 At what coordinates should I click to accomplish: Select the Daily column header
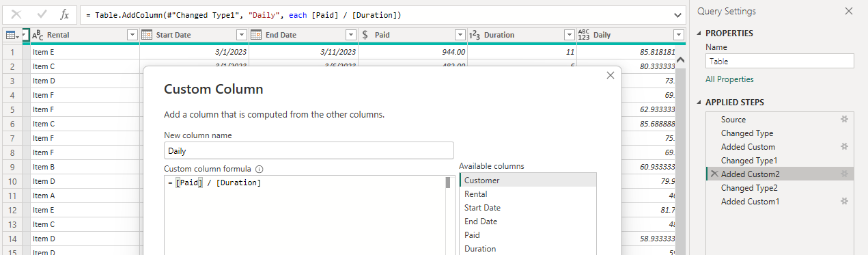[631, 35]
